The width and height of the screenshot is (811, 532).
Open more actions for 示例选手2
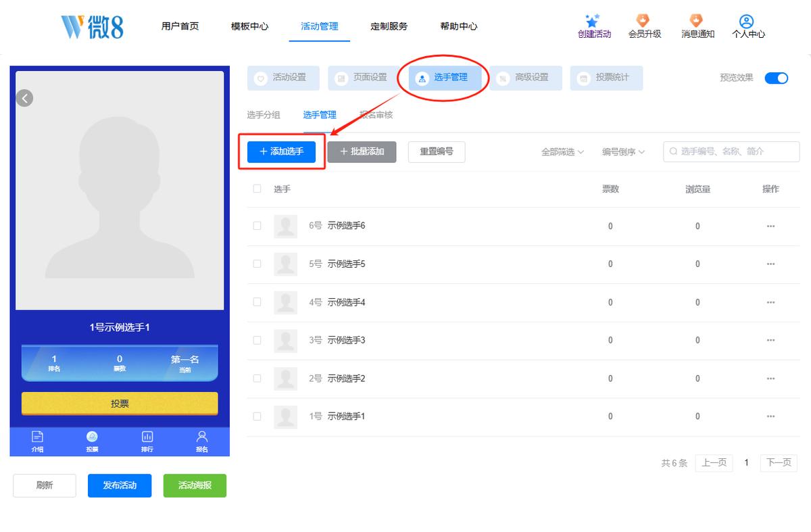coord(770,379)
